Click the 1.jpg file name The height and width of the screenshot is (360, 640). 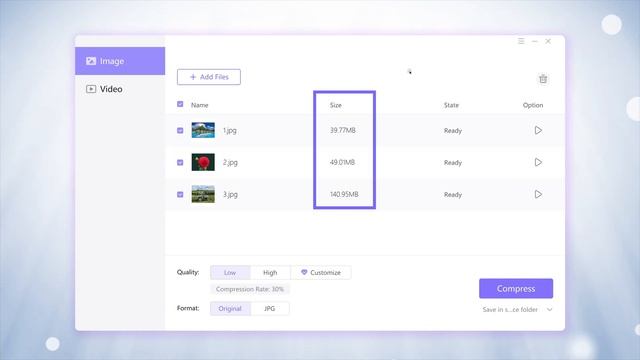point(230,131)
